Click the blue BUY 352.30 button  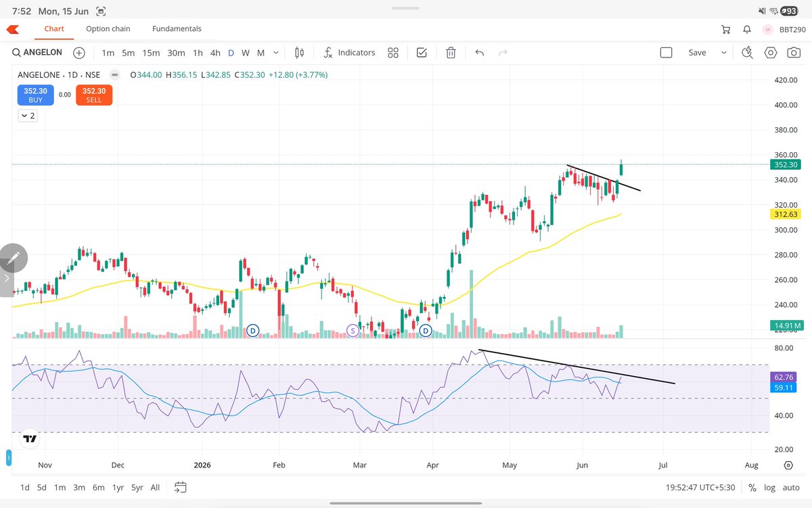35,95
